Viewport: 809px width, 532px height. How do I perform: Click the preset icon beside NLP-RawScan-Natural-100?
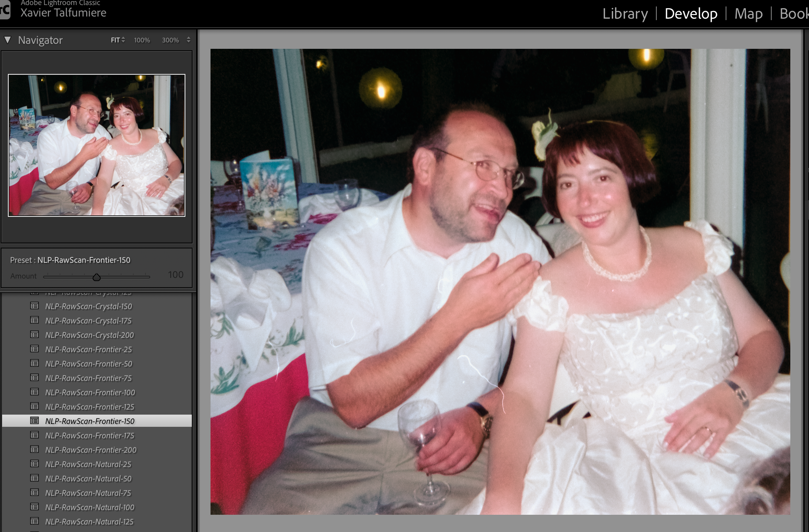click(x=34, y=507)
